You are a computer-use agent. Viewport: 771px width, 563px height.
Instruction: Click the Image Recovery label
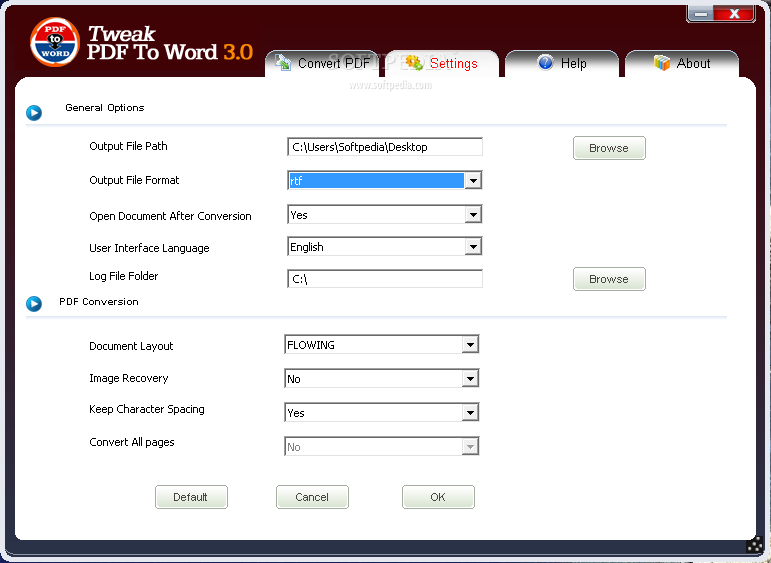pyautogui.click(x=129, y=378)
